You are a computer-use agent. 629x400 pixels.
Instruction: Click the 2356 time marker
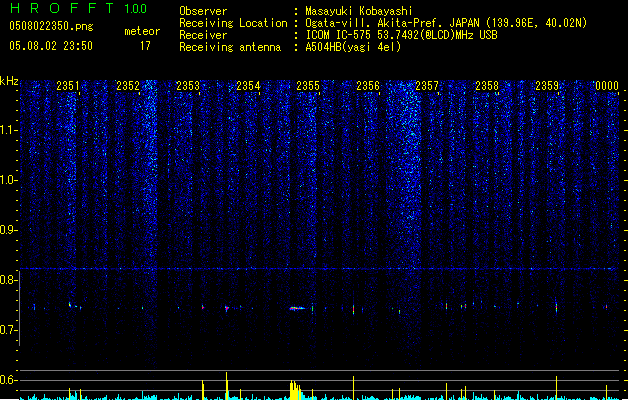pyautogui.click(x=368, y=86)
